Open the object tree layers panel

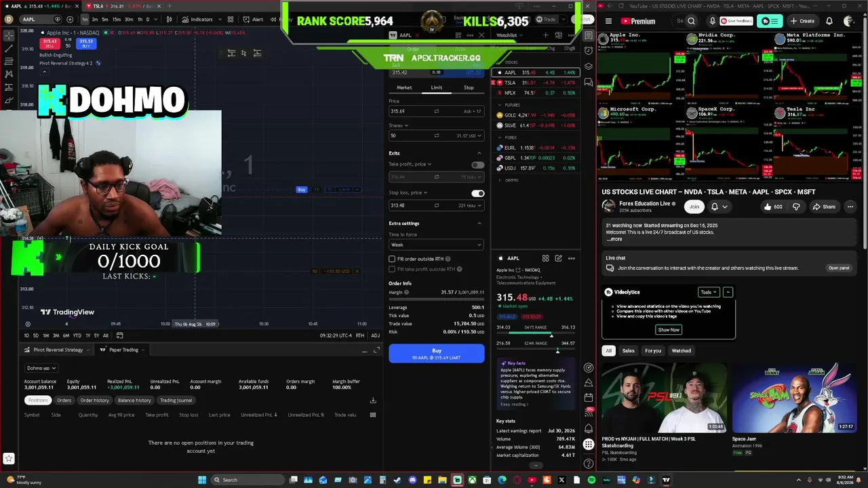tap(588, 66)
